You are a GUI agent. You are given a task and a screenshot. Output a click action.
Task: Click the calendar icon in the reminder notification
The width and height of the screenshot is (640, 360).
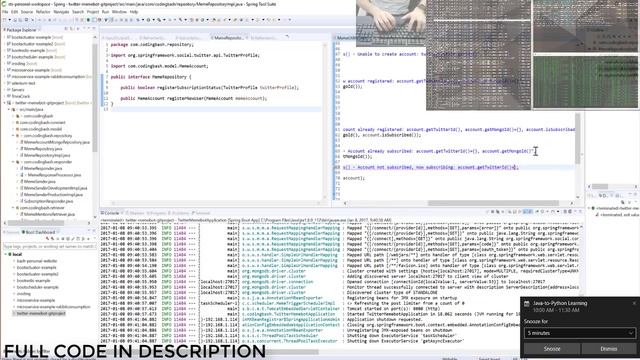point(527,304)
